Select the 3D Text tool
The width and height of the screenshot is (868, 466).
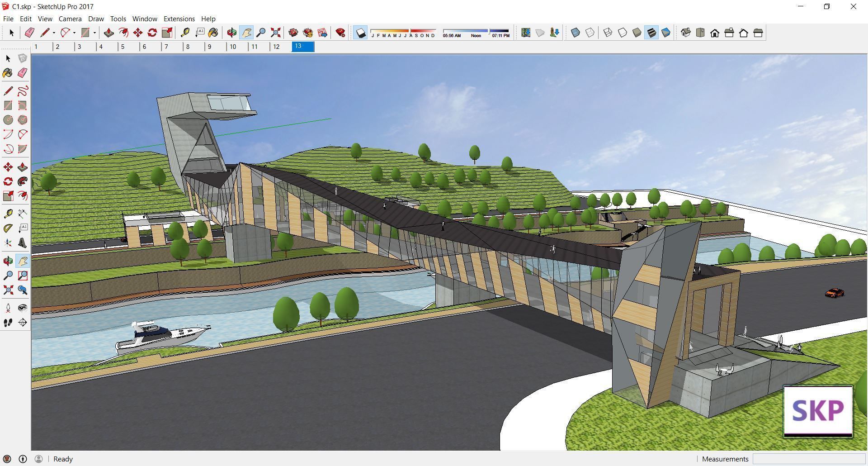pos(23,243)
